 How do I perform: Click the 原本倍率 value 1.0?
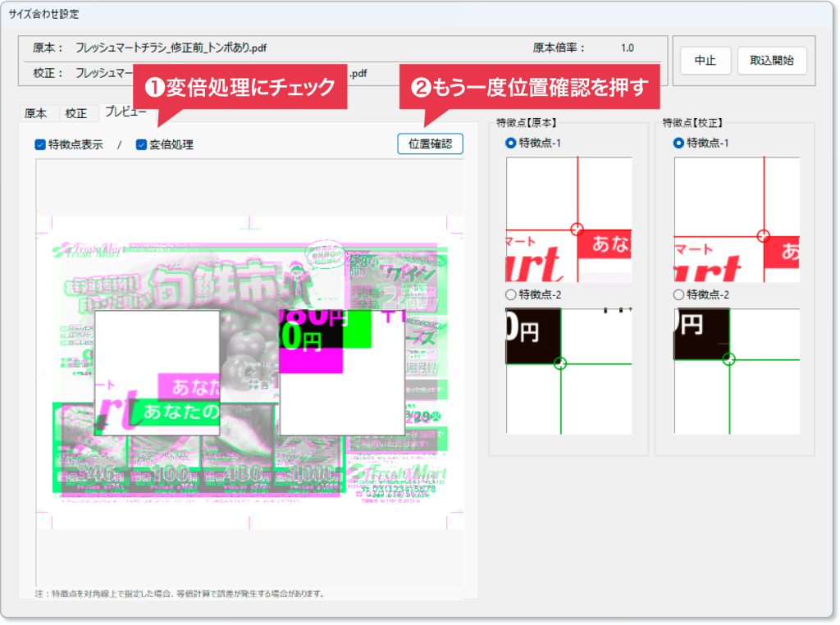point(628,48)
